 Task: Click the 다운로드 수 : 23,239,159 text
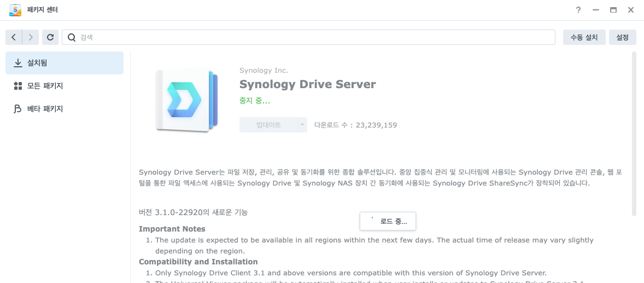point(356,125)
